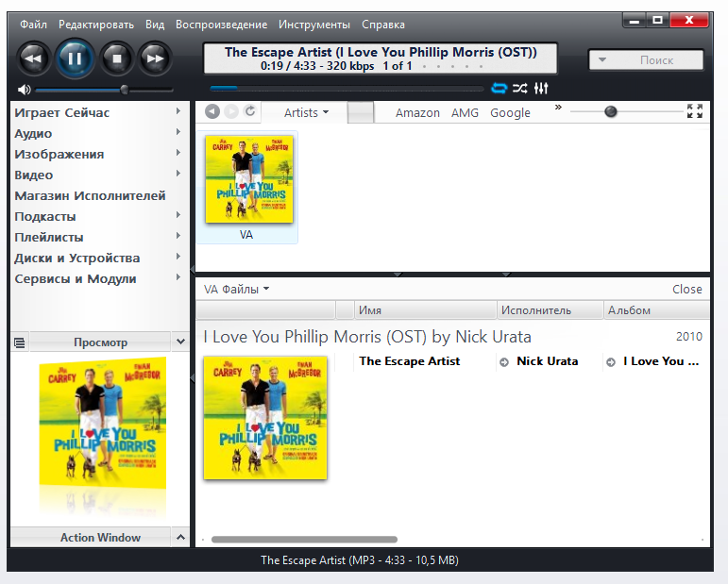Sort by Альбом column header
This screenshot has width=728, height=584.
point(656,309)
